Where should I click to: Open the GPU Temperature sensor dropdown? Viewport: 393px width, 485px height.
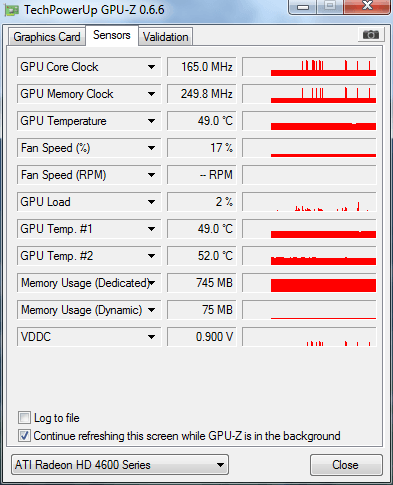pos(151,121)
